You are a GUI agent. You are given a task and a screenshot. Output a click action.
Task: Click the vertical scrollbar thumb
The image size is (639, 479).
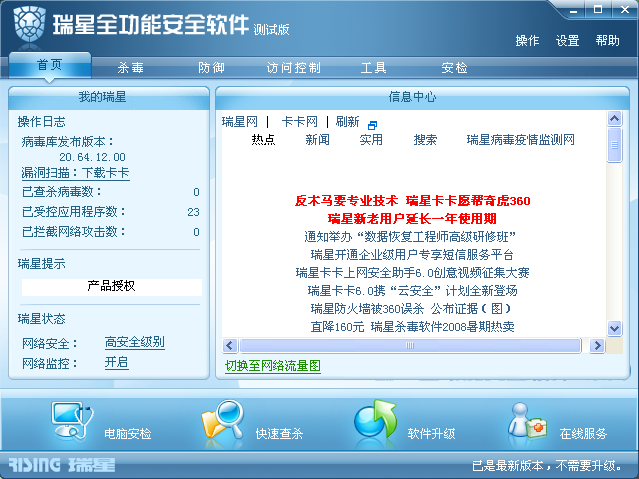pyautogui.click(x=615, y=145)
